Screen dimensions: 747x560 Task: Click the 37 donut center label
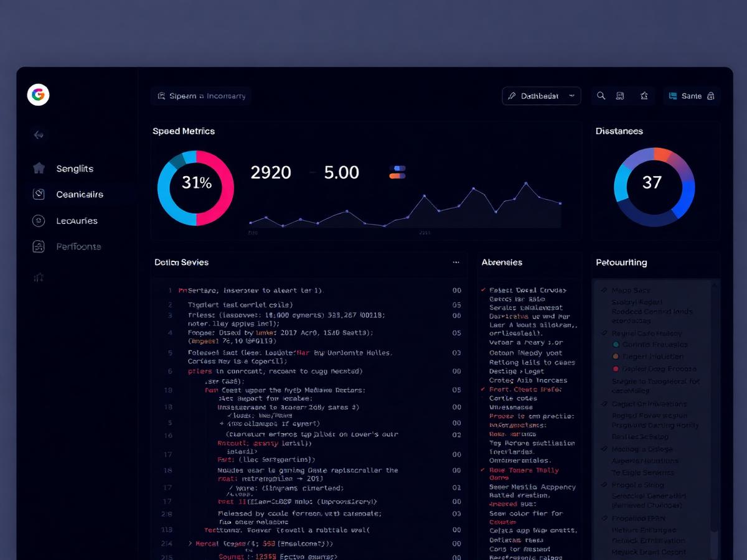click(652, 182)
